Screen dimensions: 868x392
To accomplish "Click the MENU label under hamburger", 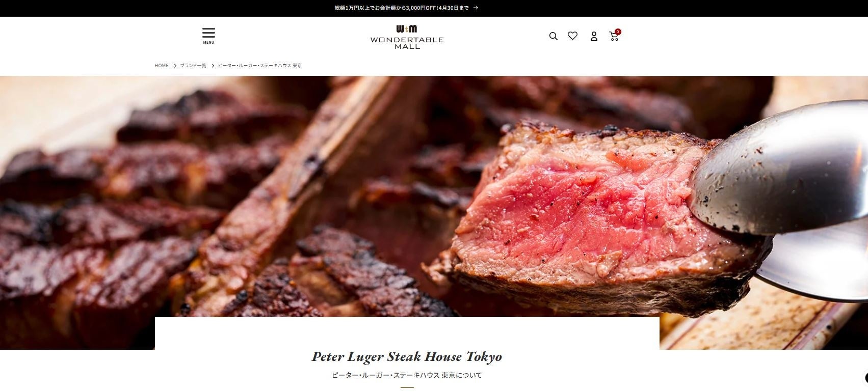I will pyautogui.click(x=208, y=43).
